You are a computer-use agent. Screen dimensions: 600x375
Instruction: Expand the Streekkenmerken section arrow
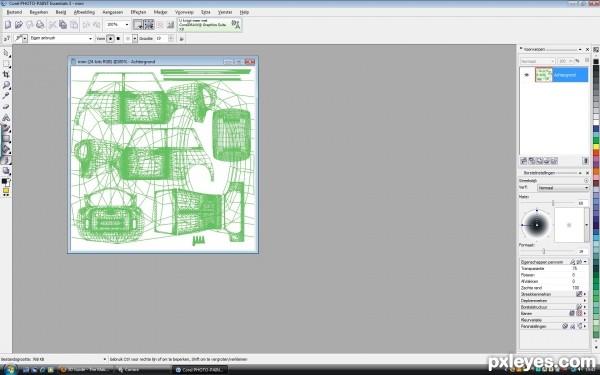pyautogui.click(x=585, y=294)
